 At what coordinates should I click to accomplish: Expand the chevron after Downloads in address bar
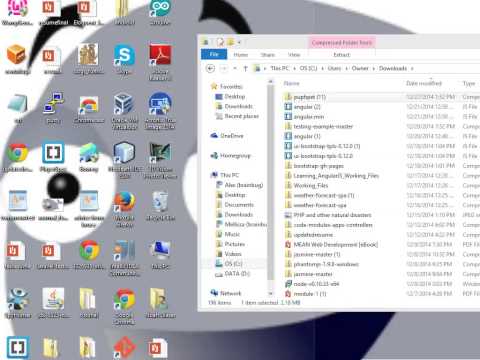412,69
